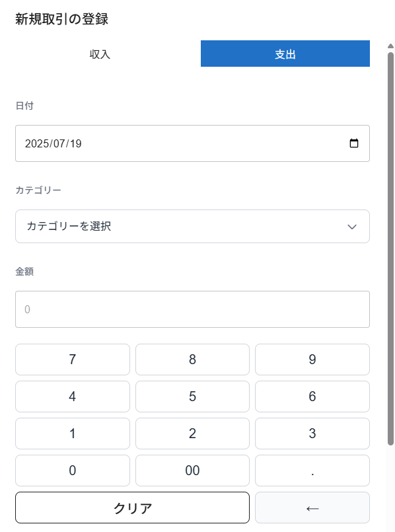Tap keypad number 8

[192, 360]
